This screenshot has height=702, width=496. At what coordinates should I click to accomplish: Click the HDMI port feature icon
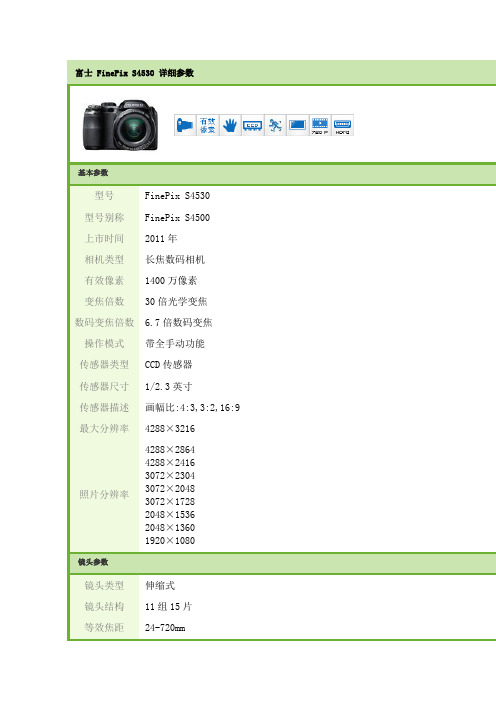click(342, 125)
